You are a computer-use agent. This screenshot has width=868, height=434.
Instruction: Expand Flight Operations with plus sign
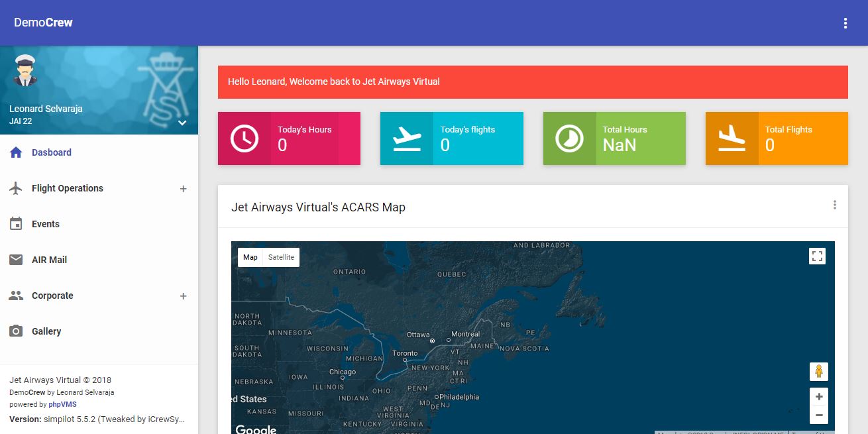pos(184,189)
